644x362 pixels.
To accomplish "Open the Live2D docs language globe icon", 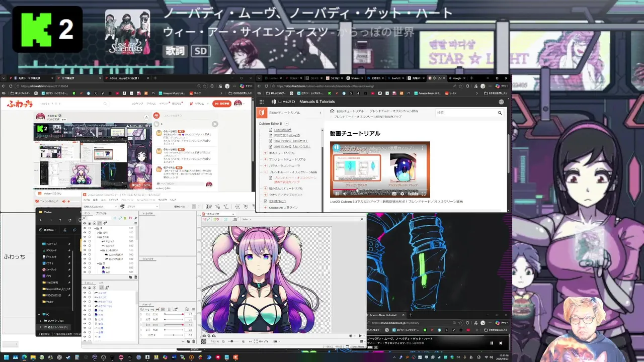I will click(501, 102).
